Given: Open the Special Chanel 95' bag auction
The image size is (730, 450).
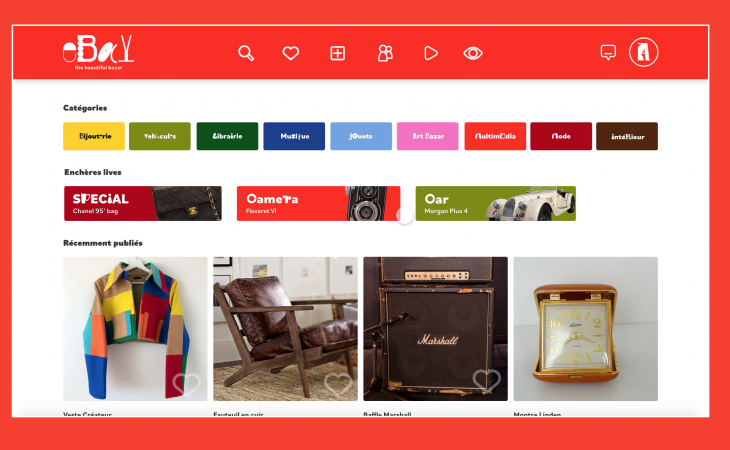Looking at the screenshot, I should pos(143,203).
